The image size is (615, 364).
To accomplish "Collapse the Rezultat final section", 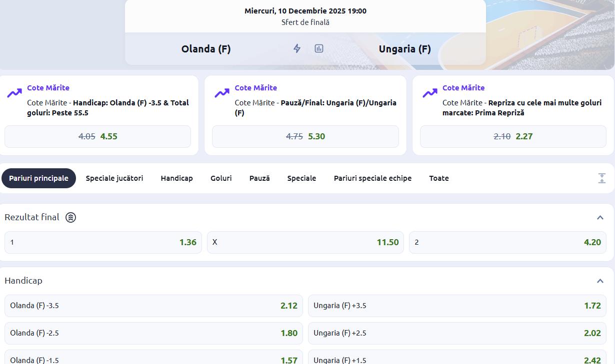I will (600, 218).
